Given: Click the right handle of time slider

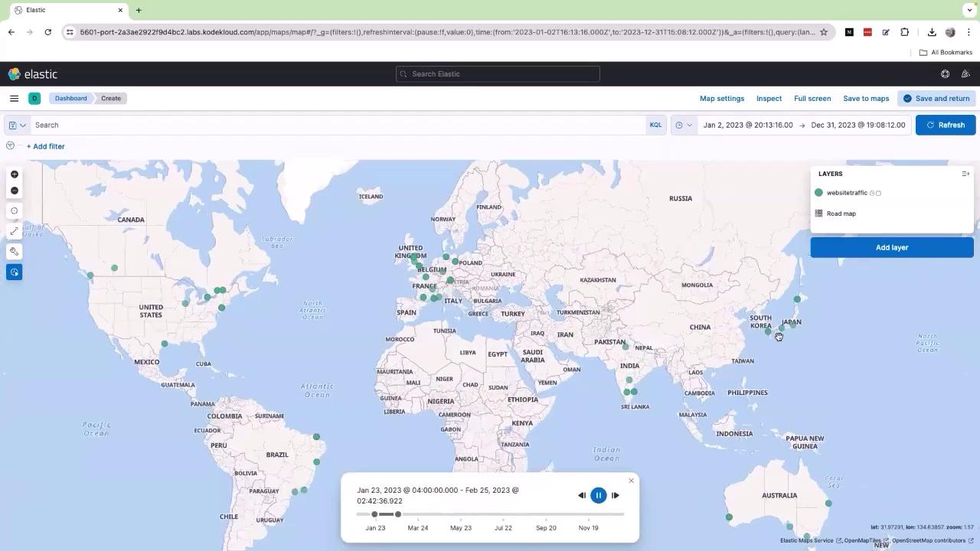Looking at the screenshot, I should (398, 514).
